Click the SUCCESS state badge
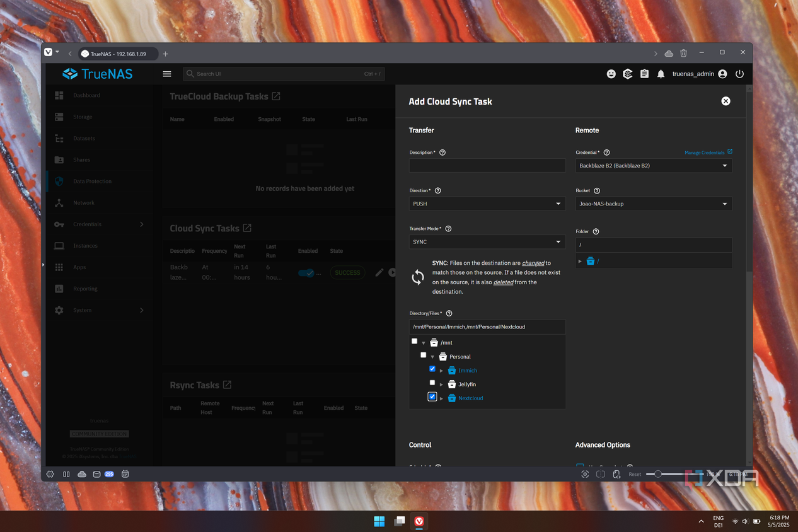 coord(347,273)
